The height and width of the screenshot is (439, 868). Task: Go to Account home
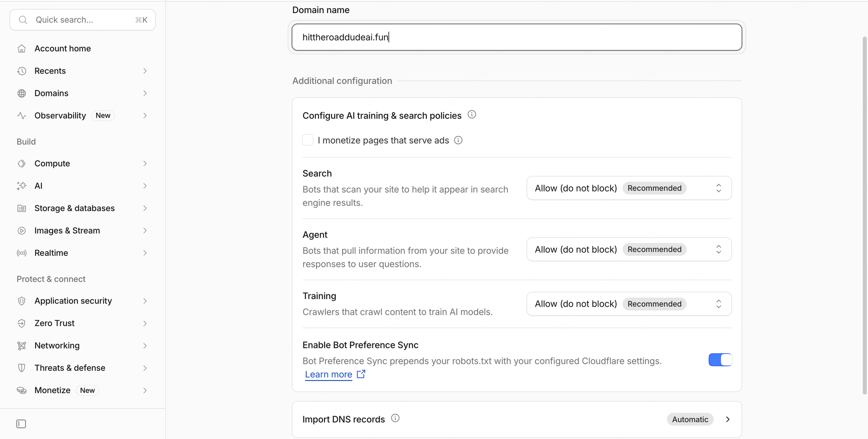pos(62,49)
